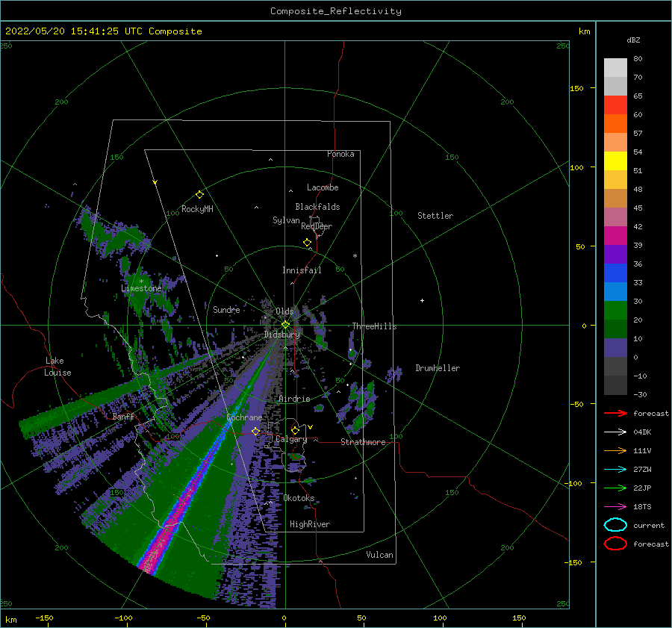Click the Strathmore label
Image resolution: width=672 pixels, height=628 pixels.
[363, 442]
